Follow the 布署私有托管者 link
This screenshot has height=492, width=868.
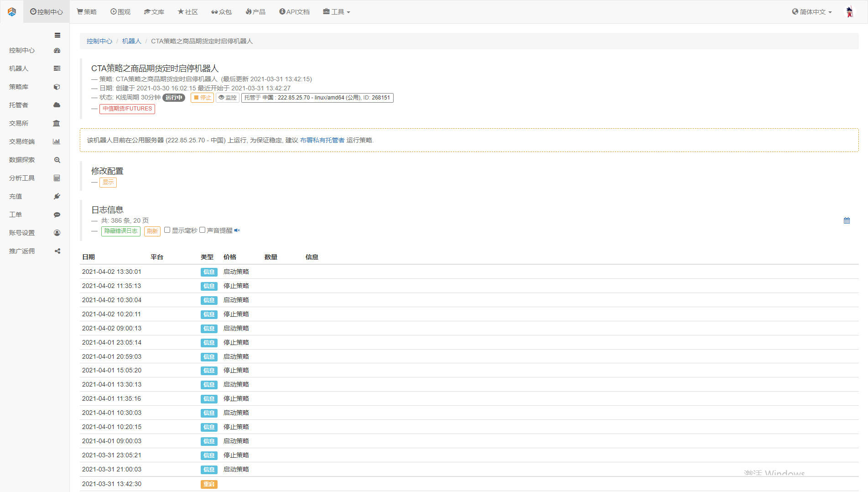pos(322,140)
